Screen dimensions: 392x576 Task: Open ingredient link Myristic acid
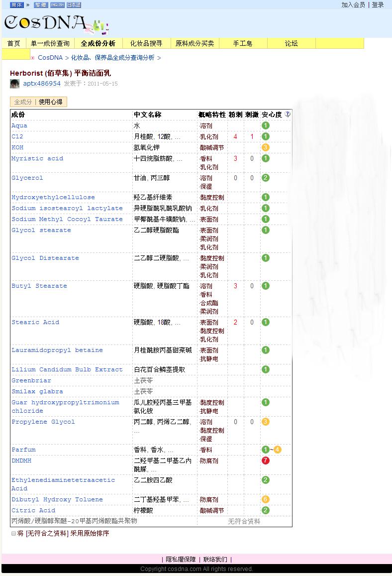[x=37, y=158]
